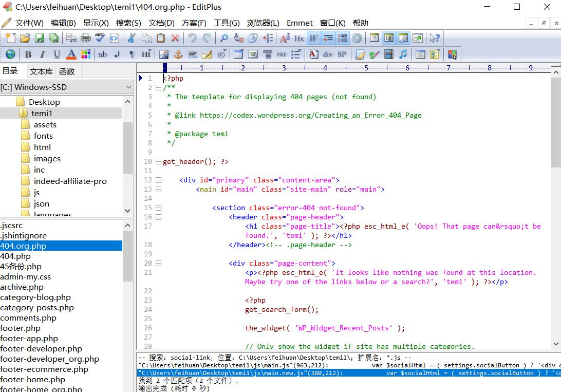Click the font color A icon
Image resolution: width=561 pixels, height=392 pixels.
71,54
